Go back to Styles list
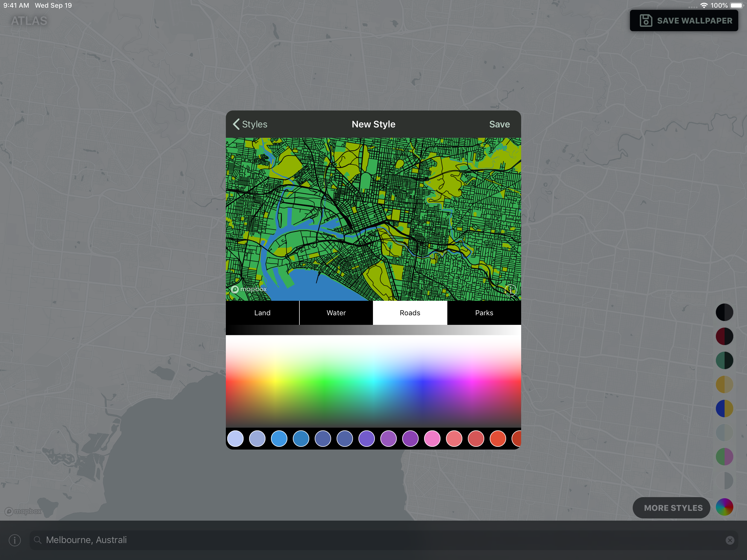The image size is (747, 560). pyautogui.click(x=250, y=124)
